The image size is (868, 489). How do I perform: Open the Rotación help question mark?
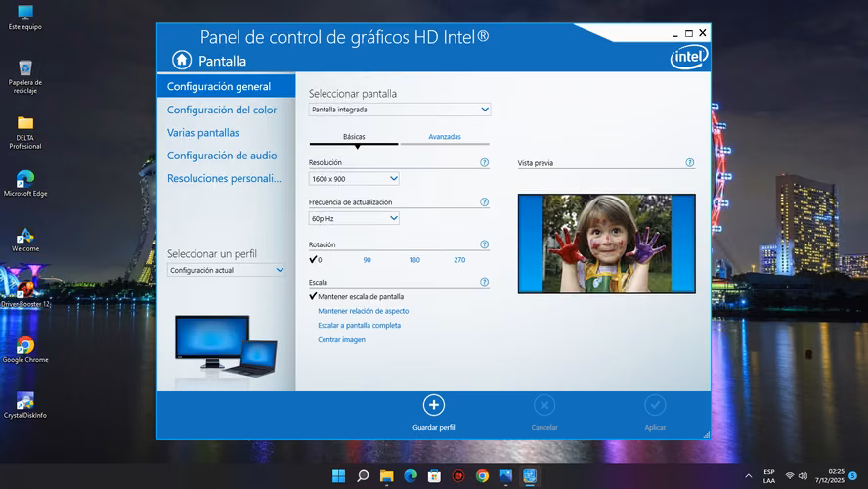click(485, 244)
